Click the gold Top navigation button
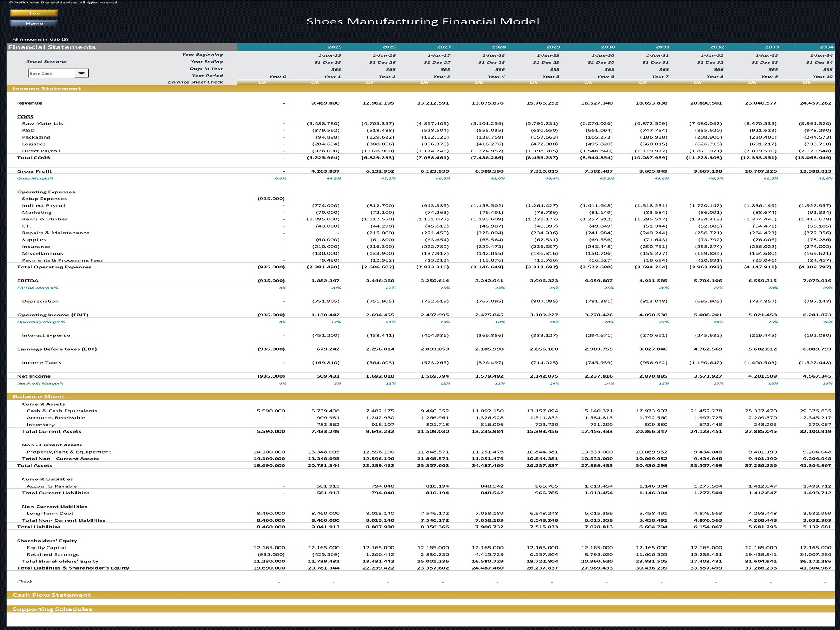840x630 pixels. (35, 13)
